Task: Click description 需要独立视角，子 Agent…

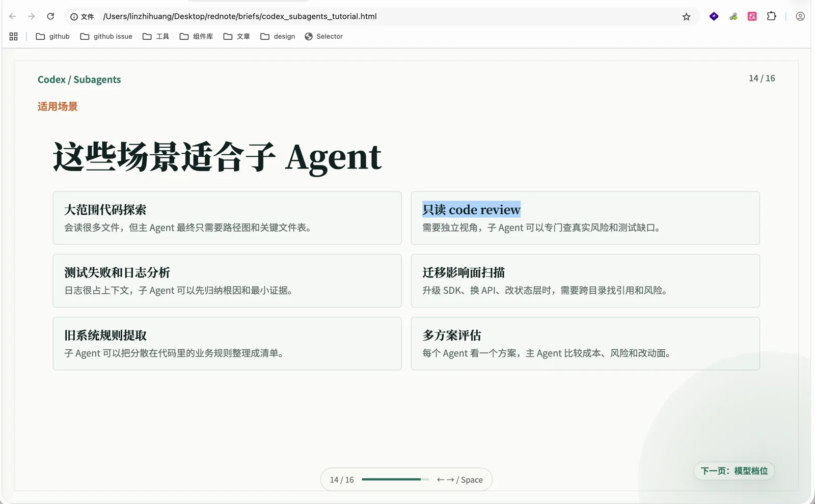Action: point(541,228)
